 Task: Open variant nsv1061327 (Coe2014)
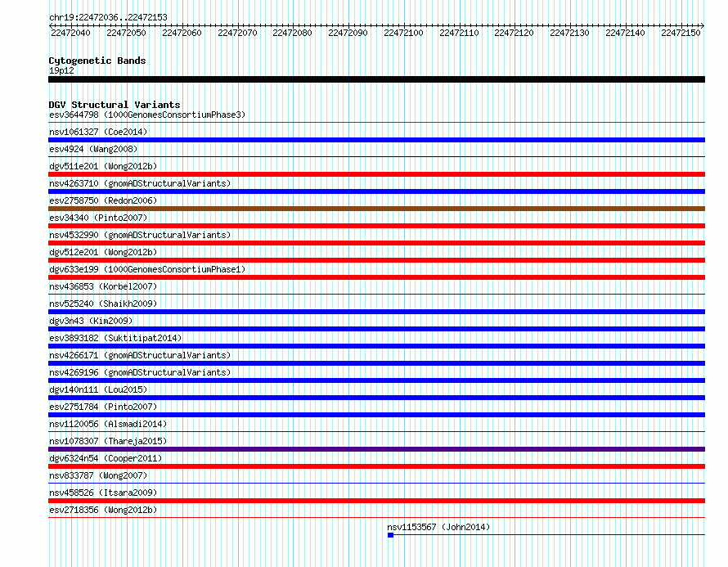pos(98,132)
